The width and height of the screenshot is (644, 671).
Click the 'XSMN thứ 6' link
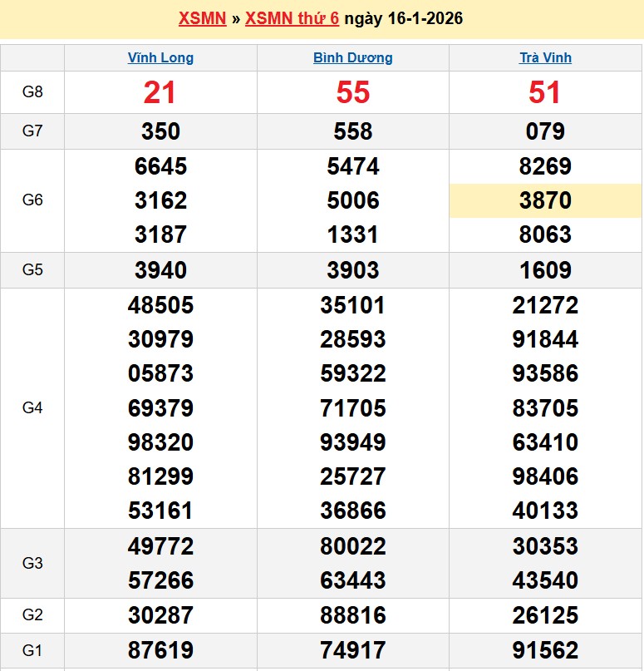click(x=292, y=18)
